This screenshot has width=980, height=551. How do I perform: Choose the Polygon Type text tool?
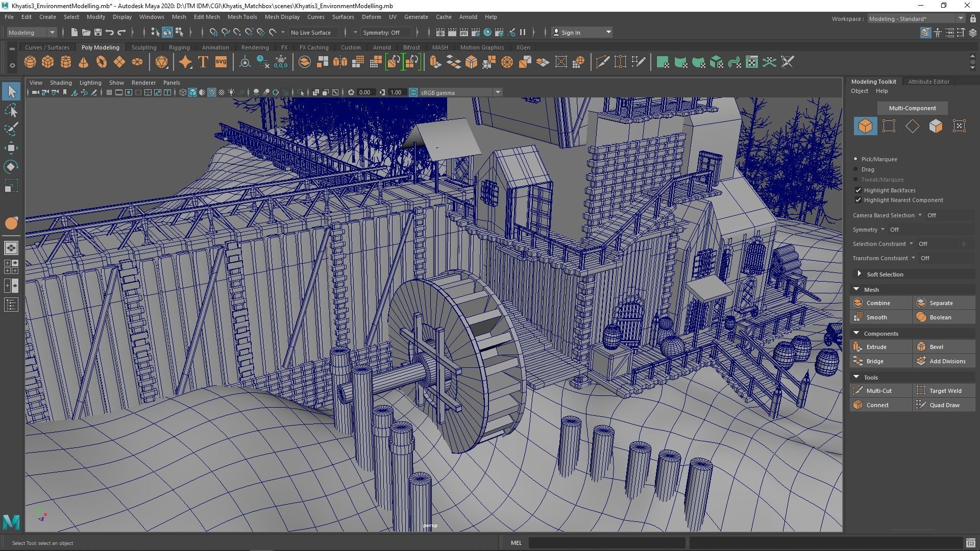(x=203, y=62)
